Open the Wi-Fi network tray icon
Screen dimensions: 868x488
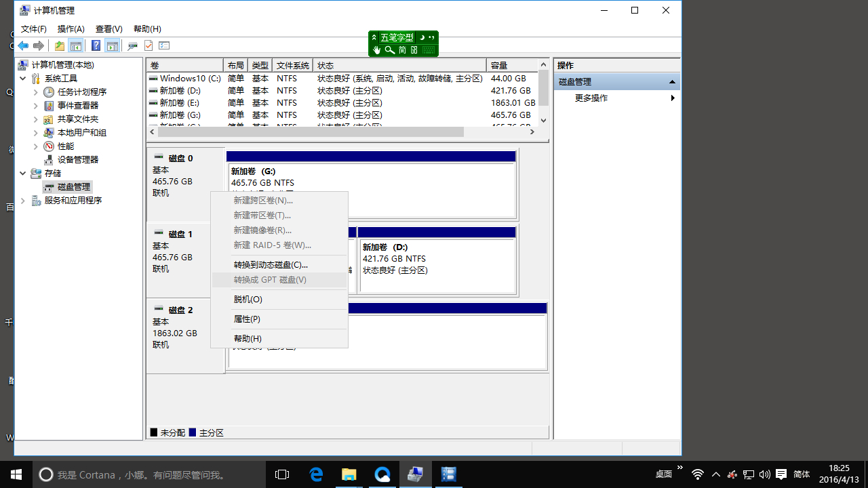tap(698, 474)
